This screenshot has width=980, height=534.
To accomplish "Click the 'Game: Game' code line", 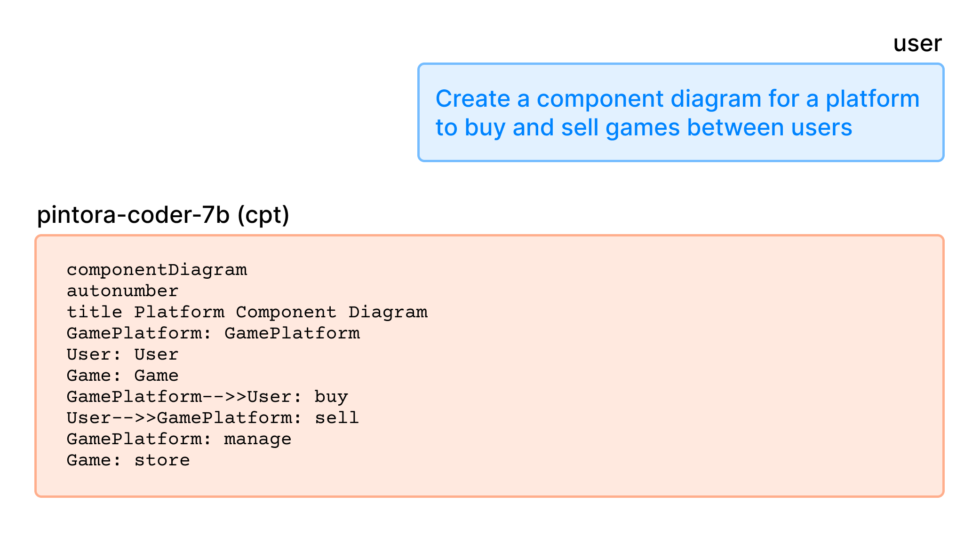I will point(122,376).
